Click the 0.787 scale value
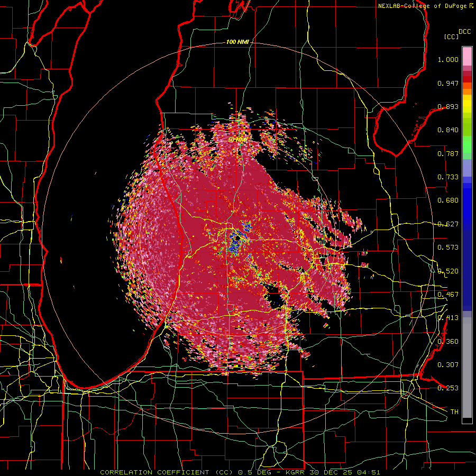Viewport: 476px width, 476px height. (448, 153)
